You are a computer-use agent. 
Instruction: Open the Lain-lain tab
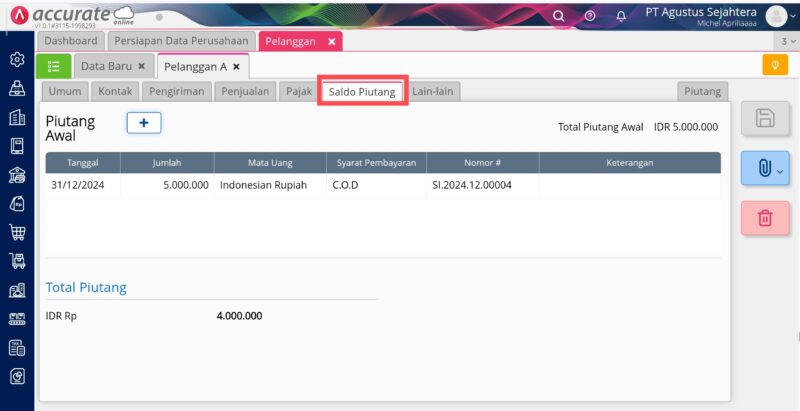[x=433, y=91]
